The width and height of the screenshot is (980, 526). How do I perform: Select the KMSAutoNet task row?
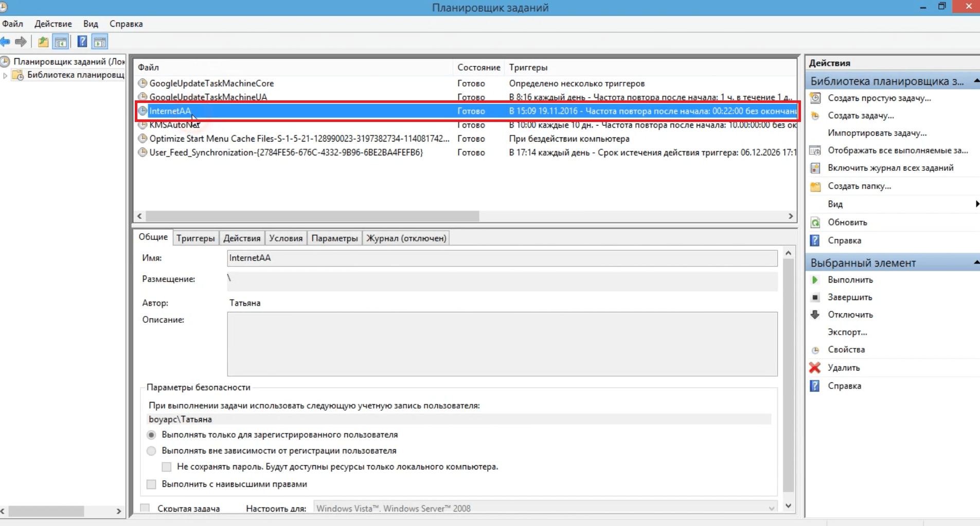(x=466, y=125)
